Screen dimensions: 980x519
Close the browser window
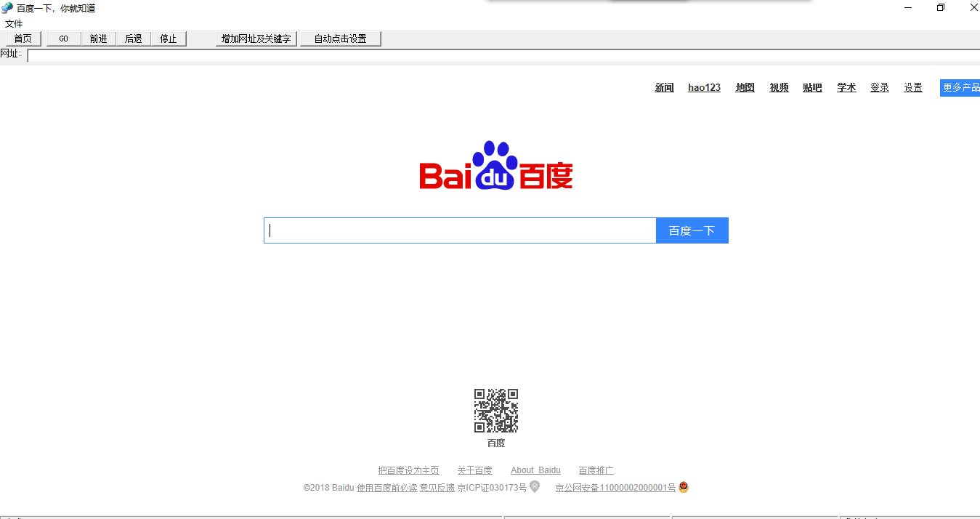pyautogui.click(x=974, y=8)
